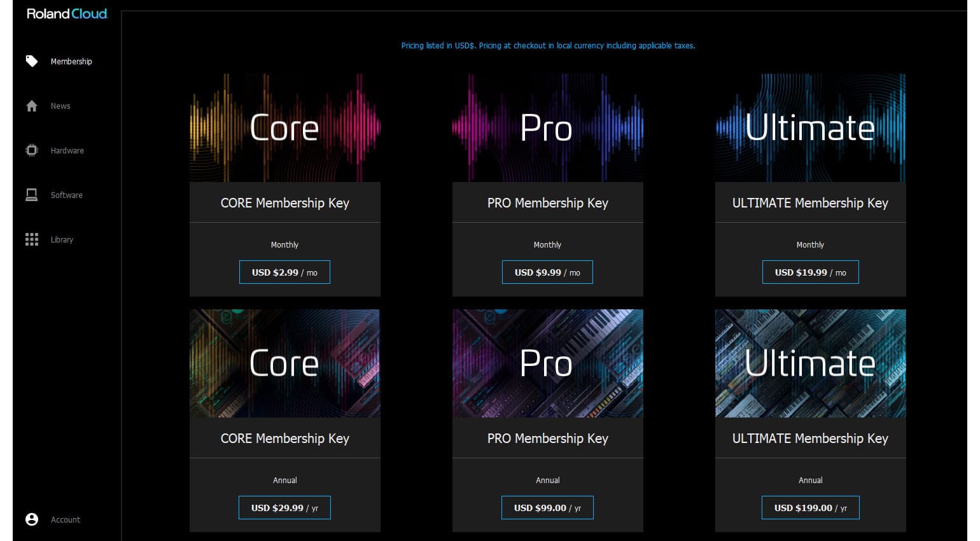Click the Roland Cloud logo
The width and height of the screenshot is (980, 541).
click(x=67, y=14)
